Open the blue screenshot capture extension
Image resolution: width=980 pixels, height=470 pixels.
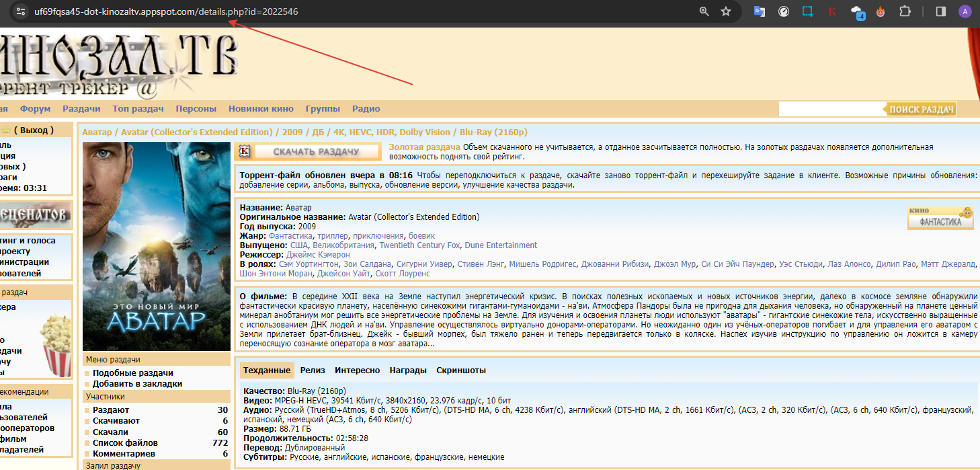point(808,11)
